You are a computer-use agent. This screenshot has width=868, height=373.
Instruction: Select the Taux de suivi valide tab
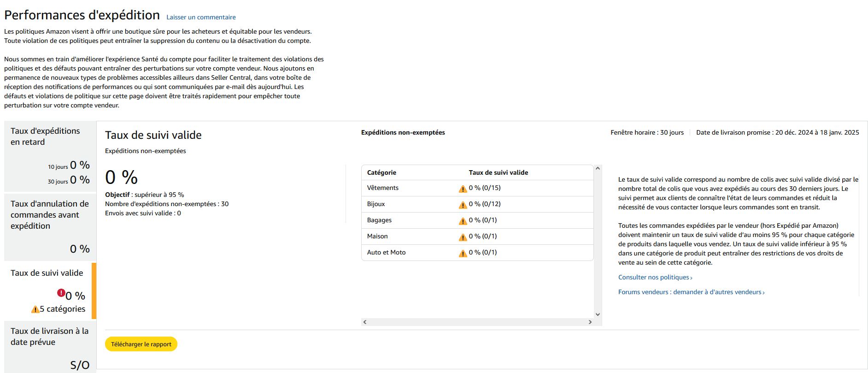pyautogui.click(x=50, y=291)
